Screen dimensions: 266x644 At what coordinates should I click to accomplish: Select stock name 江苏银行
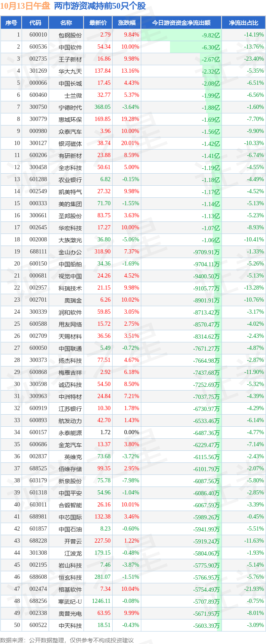tap(70, 408)
